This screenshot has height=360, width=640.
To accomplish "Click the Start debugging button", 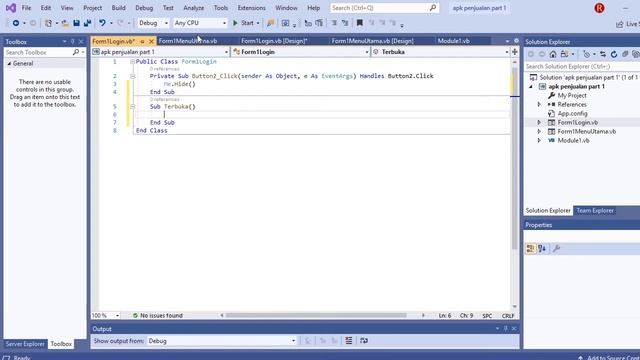I will tap(243, 23).
